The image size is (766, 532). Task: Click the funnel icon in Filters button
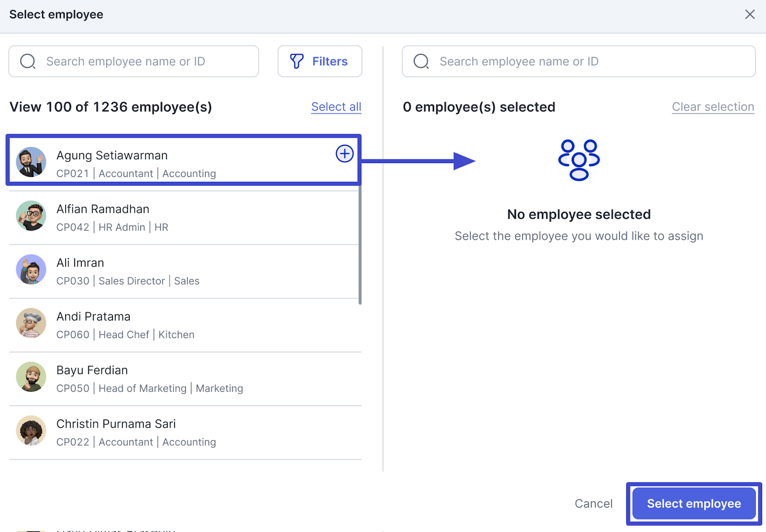[297, 61]
